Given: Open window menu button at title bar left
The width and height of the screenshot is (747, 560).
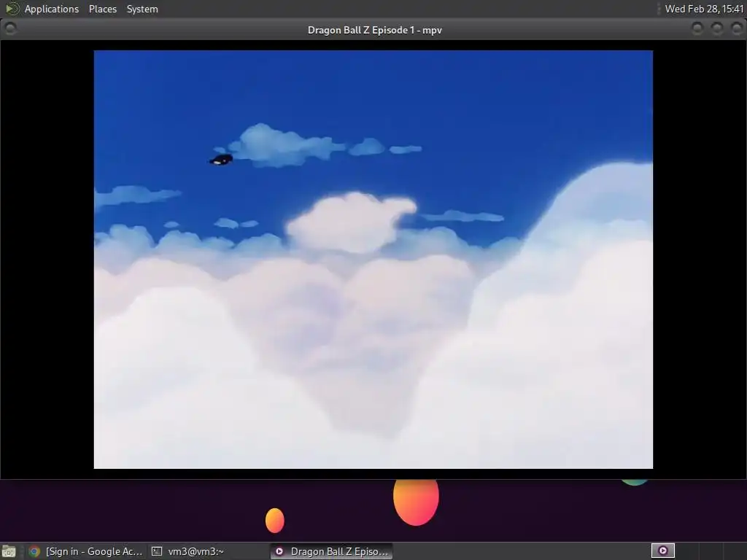Looking at the screenshot, I should [x=10, y=29].
